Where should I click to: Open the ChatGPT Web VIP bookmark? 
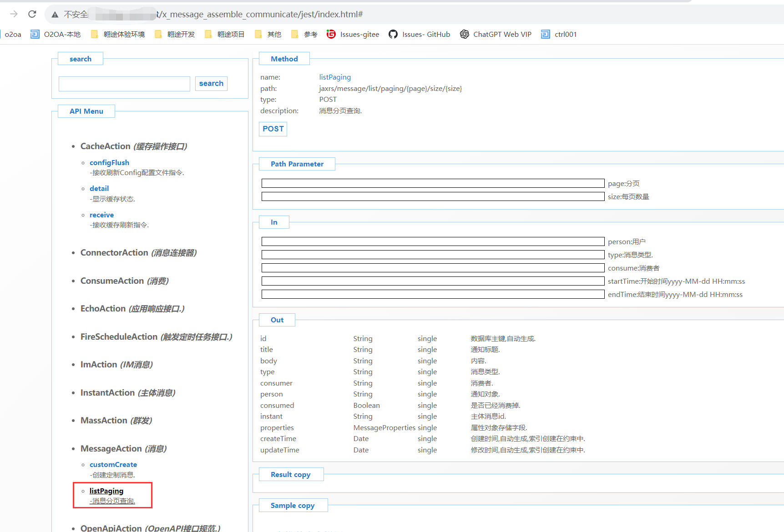(496, 34)
